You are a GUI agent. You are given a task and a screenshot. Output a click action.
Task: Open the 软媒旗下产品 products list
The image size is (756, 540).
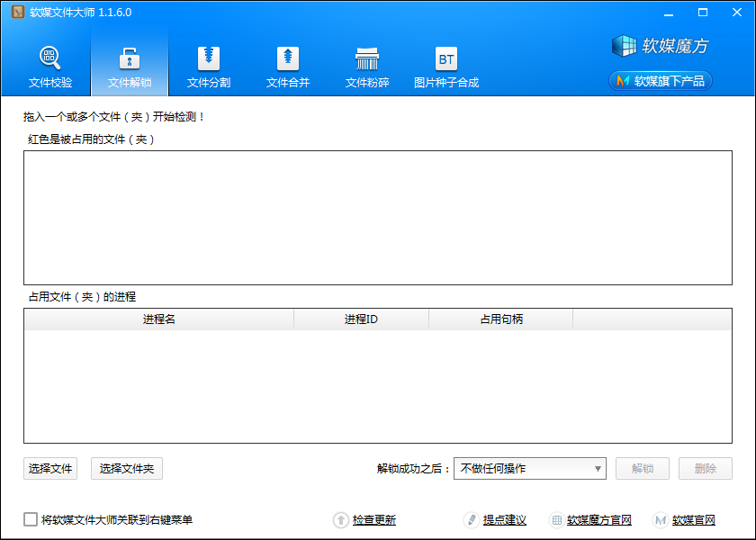[x=661, y=81]
